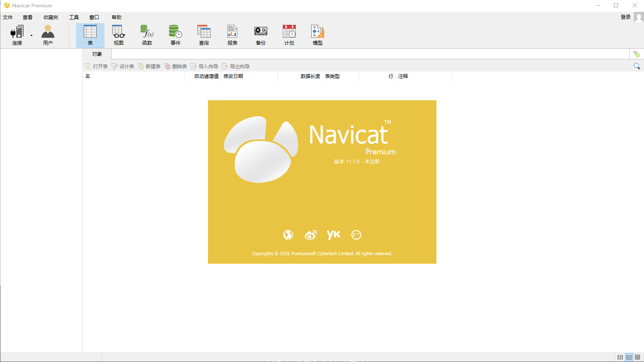This screenshot has height=362, width=644.
Task: Open the 工具 menu
Action: (74, 17)
